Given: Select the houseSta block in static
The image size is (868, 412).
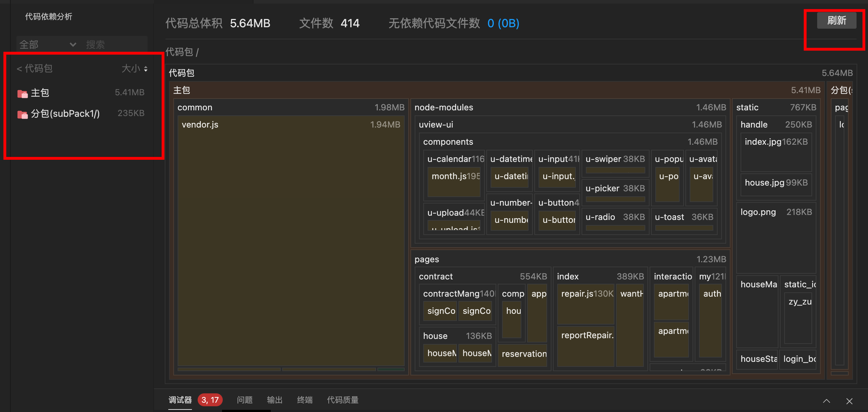Looking at the screenshot, I should pos(757,359).
